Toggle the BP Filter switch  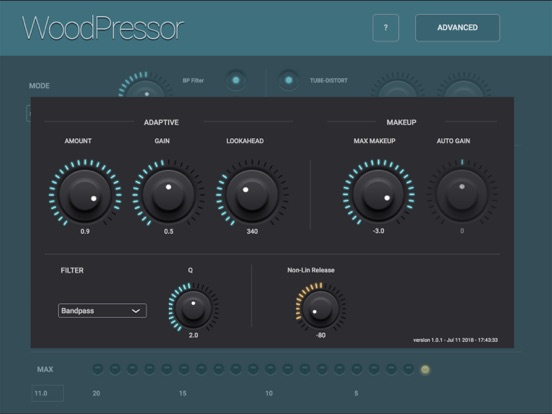tap(236, 80)
